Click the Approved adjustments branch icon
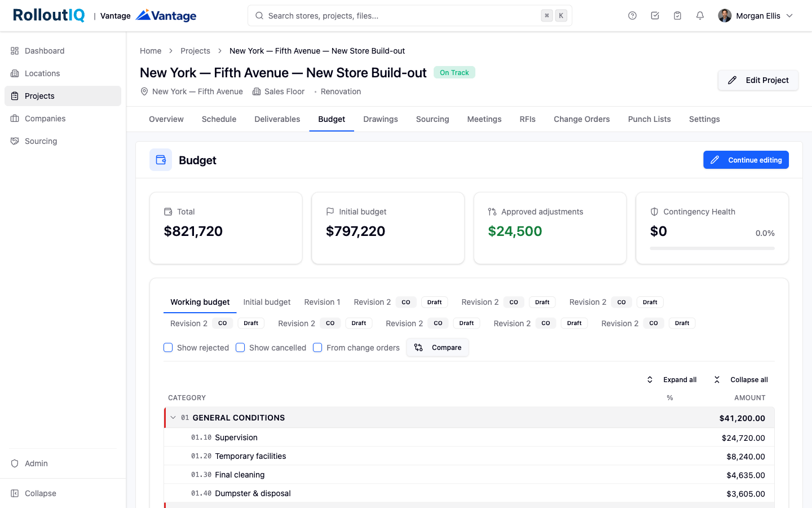 tap(492, 212)
